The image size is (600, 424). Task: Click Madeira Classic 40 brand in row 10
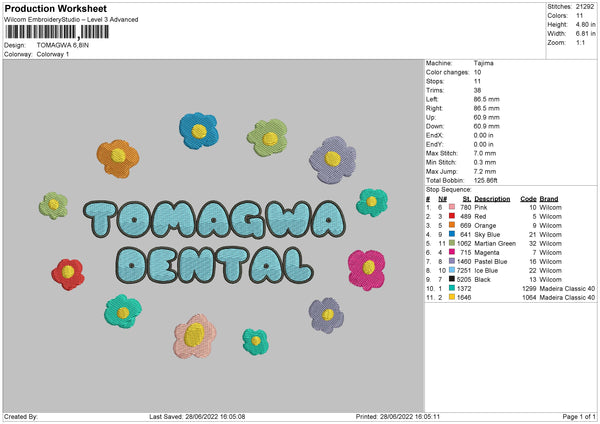tap(567, 289)
